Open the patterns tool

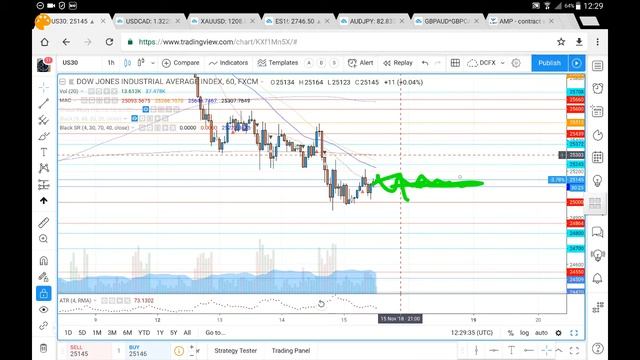coord(44,168)
